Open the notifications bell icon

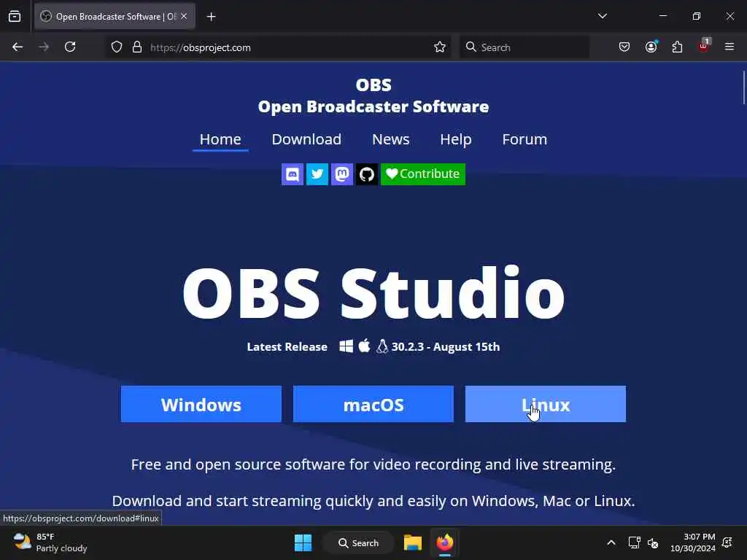tap(727, 542)
